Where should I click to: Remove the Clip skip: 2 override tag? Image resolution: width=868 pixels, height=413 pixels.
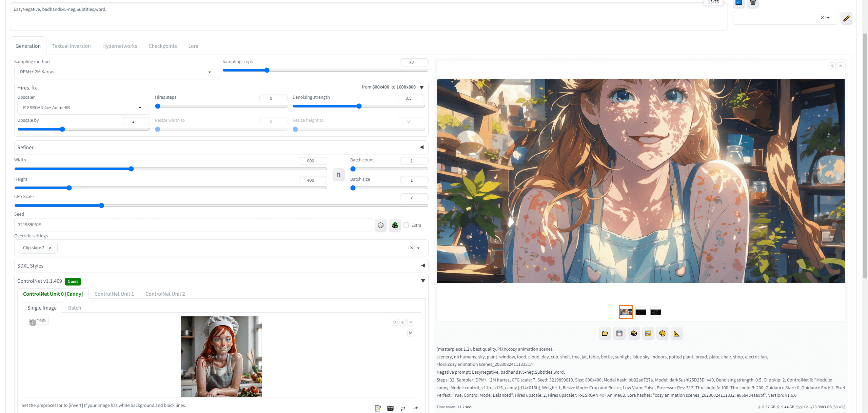[x=50, y=248]
